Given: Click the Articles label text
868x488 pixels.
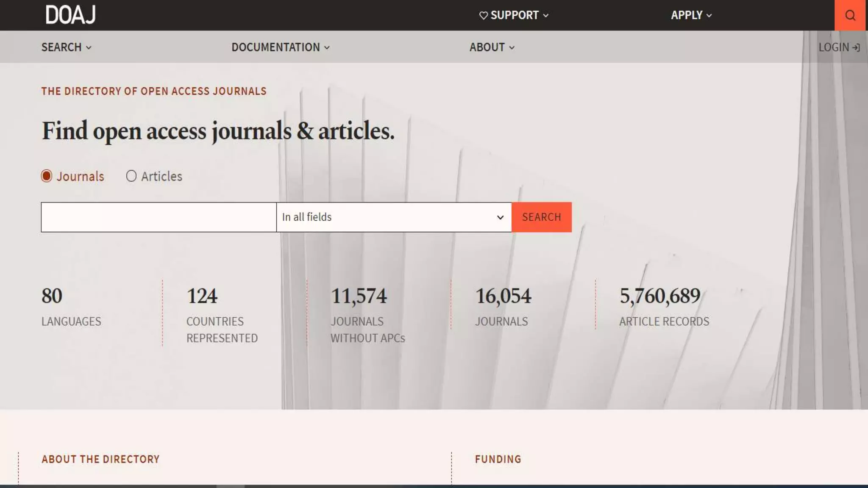Looking at the screenshot, I should [161, 176].
